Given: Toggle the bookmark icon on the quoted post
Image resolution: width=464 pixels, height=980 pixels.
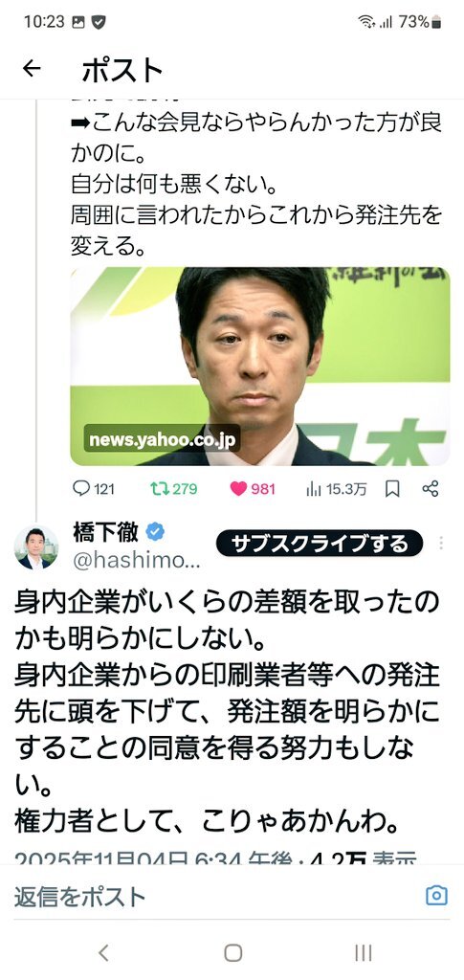Looking at the screenshot, I should click(x=392, y=489).
